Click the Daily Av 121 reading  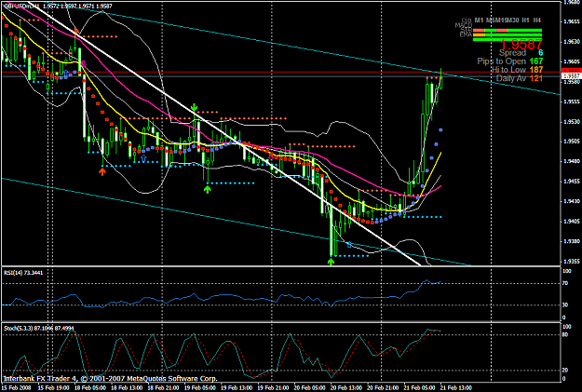tap(520, 78)
